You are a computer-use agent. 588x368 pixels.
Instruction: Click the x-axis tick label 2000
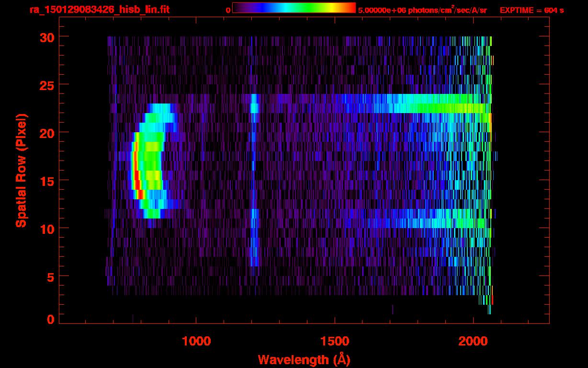[x=473, y=341]
